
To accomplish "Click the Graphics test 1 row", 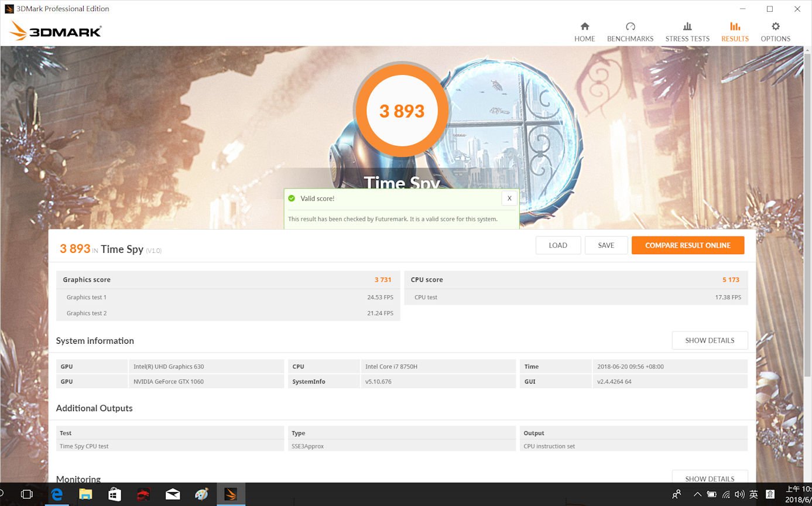I will pos(228,298).
